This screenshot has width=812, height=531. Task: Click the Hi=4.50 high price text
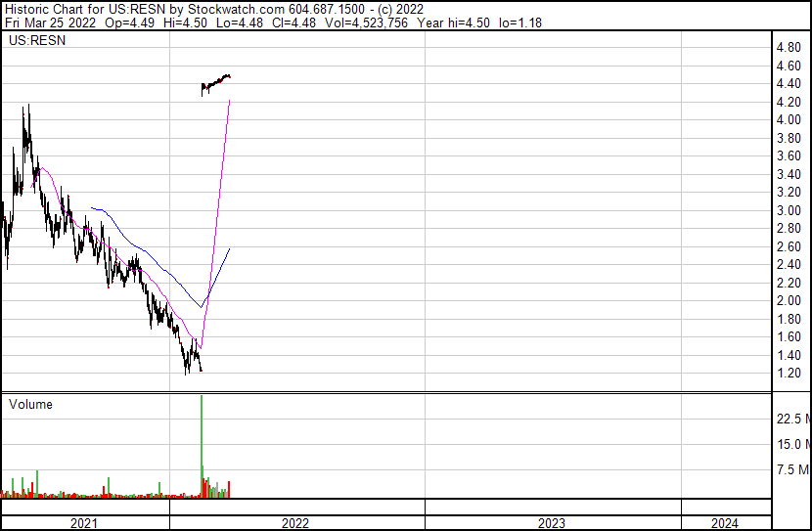point(185,22)
